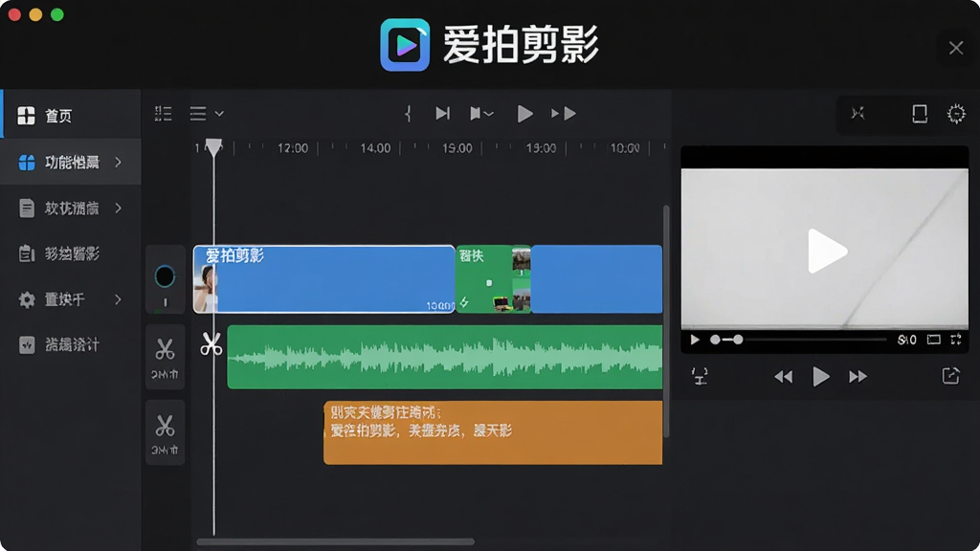Select the orange subtitle text clip
Viewport: 980px width, 551px height.
pos(493,432)
